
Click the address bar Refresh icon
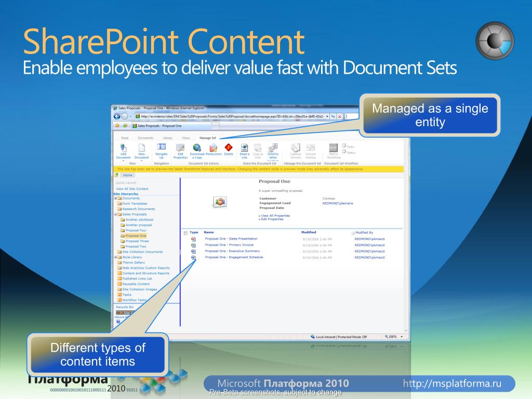coord(333,116)
